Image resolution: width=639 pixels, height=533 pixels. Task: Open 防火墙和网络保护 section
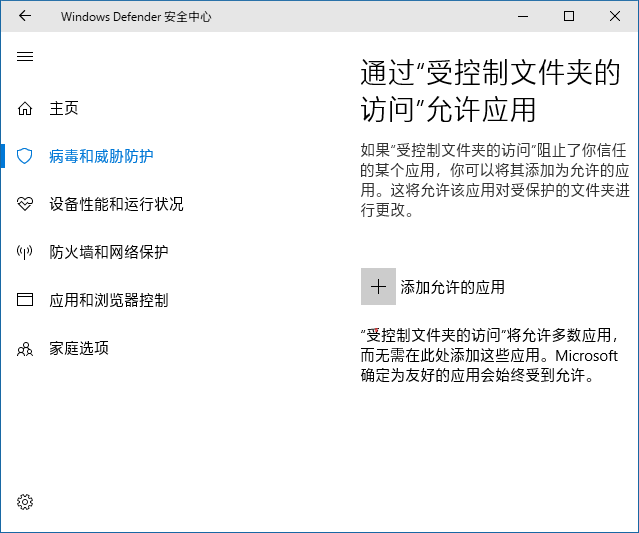pyautogui.click(x=109, y=252)
